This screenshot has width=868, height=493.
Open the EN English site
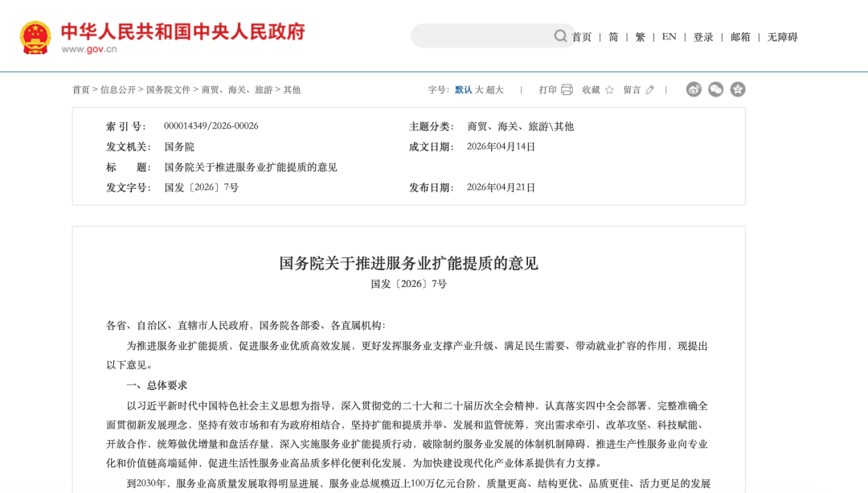(669, 36)
